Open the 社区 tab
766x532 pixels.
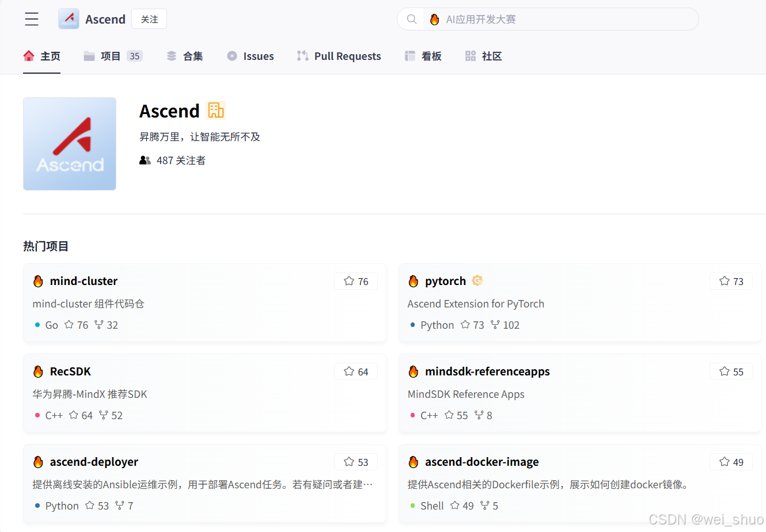tap(484, 56)
